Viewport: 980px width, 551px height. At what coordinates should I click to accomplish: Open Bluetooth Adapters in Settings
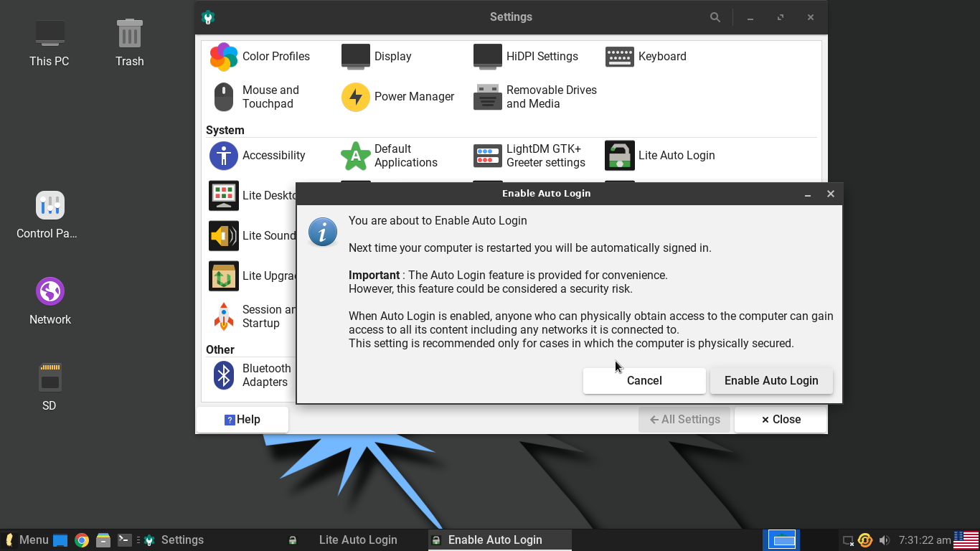click(250, 375)
